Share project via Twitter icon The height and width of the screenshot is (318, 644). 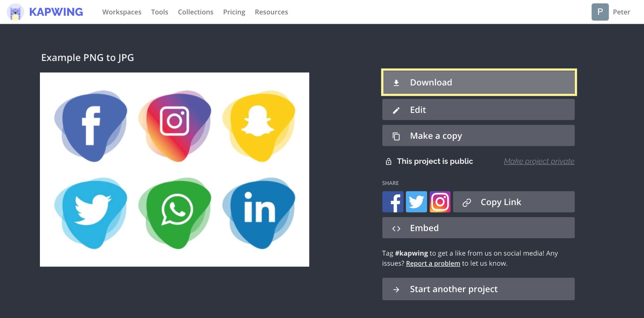point(416,202)
